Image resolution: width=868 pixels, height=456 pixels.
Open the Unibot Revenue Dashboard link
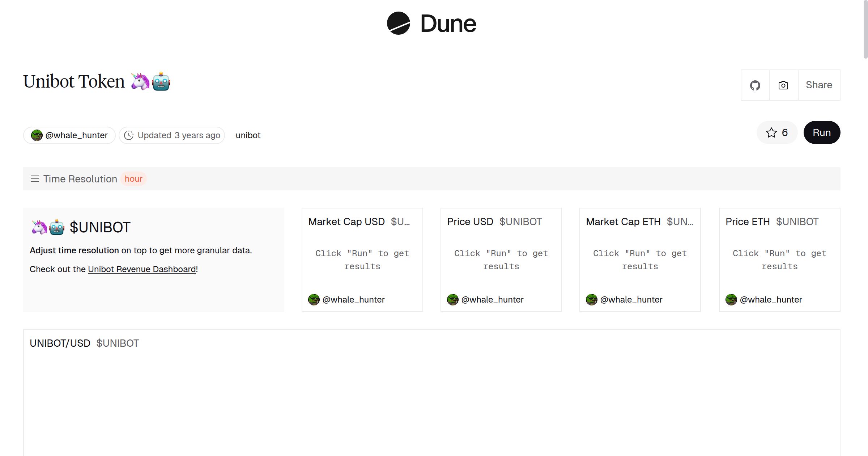(x=142, y=269)
